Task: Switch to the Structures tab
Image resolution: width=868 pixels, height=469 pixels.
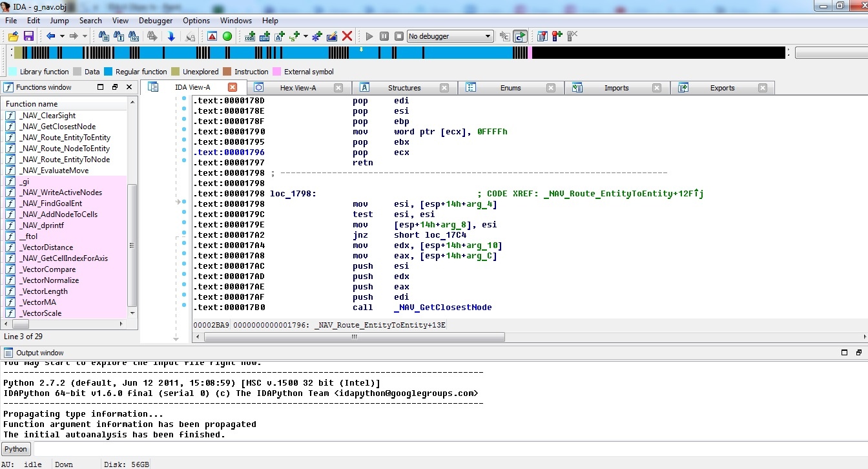Action: click(404, 88)
